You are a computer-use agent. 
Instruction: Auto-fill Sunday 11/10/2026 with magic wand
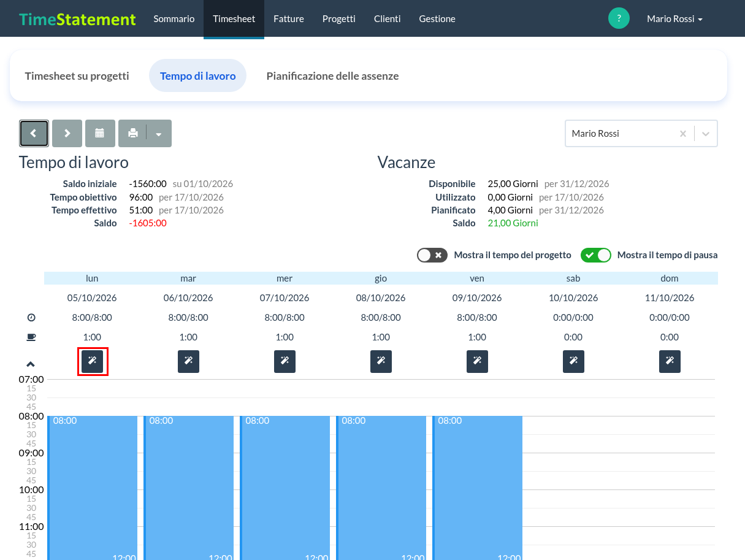tap(670, 361)
